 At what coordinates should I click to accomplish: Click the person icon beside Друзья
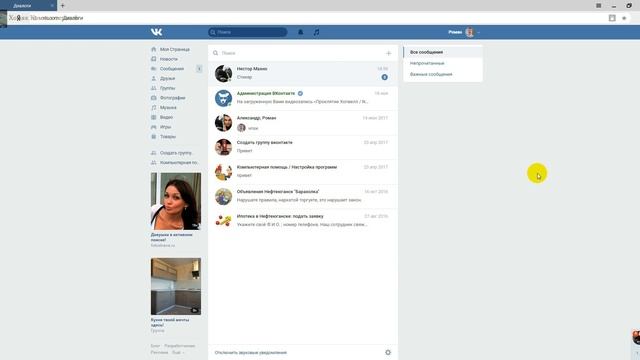pos(153,78)
